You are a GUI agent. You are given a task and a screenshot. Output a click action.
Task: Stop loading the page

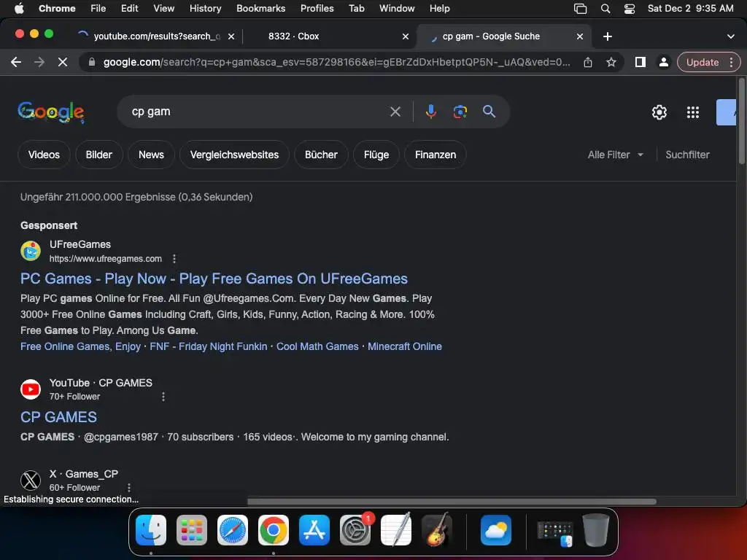tap(63, 62)
